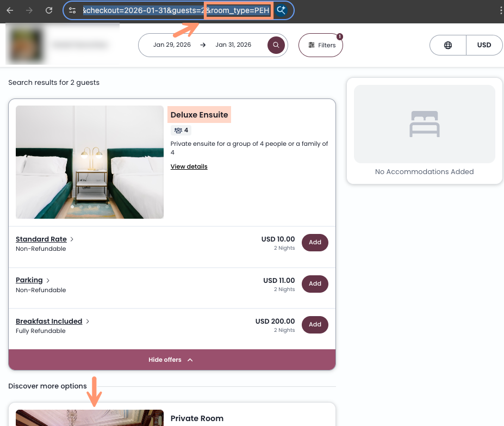Click the browser back arrow
504x426 pixels.
10,10
